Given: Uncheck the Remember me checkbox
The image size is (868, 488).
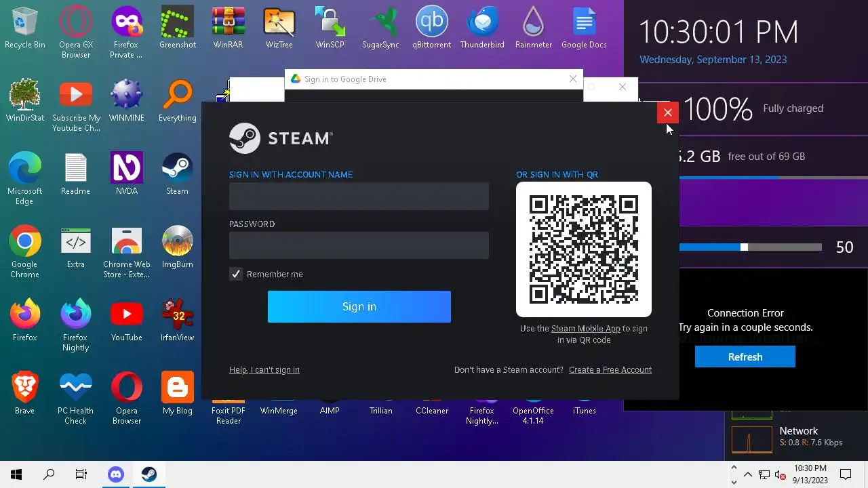Looking at the screenshot, I should click(236, 274).
